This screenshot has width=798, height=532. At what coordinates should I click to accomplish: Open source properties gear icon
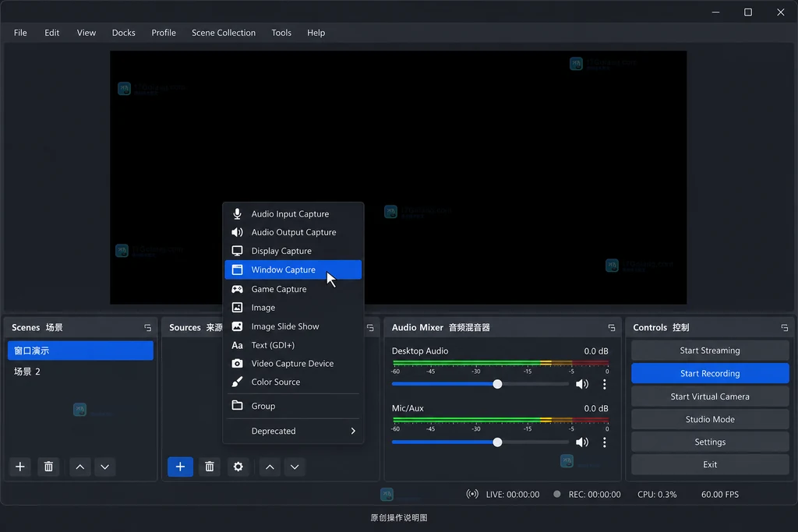(x=238, y=467)
